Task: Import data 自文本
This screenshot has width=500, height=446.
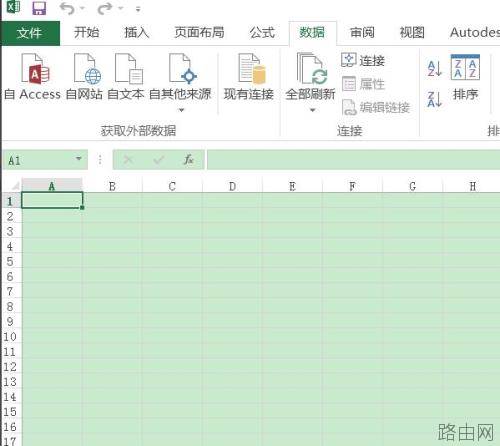Action: point(126,77)
